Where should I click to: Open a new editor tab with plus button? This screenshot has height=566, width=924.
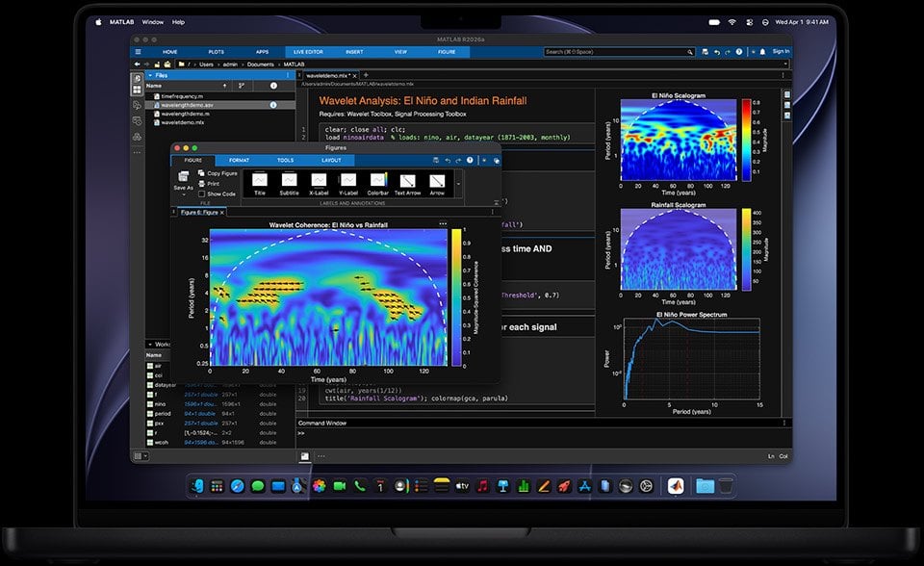(366, 75)
